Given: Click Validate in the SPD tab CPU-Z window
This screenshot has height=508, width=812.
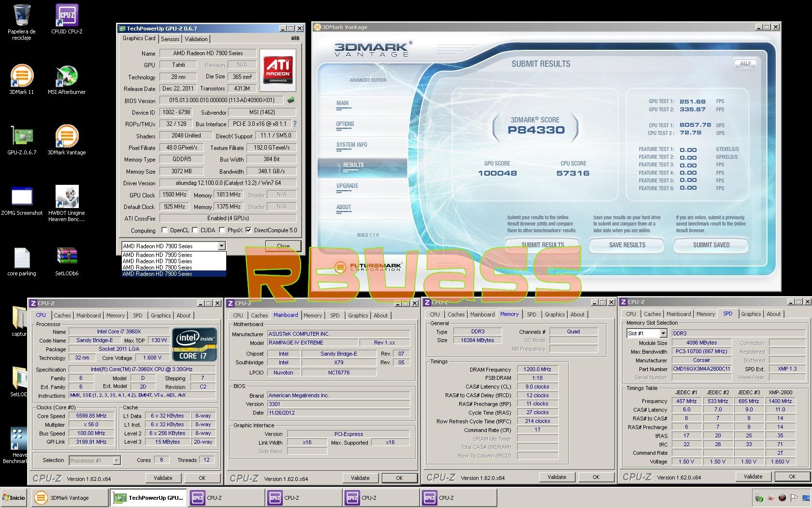Looking at the screenshot, I should pos(753,477).
